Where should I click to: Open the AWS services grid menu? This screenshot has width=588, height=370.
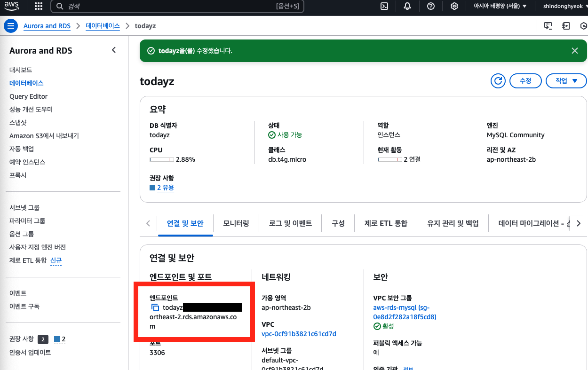[x=39, y=6]
